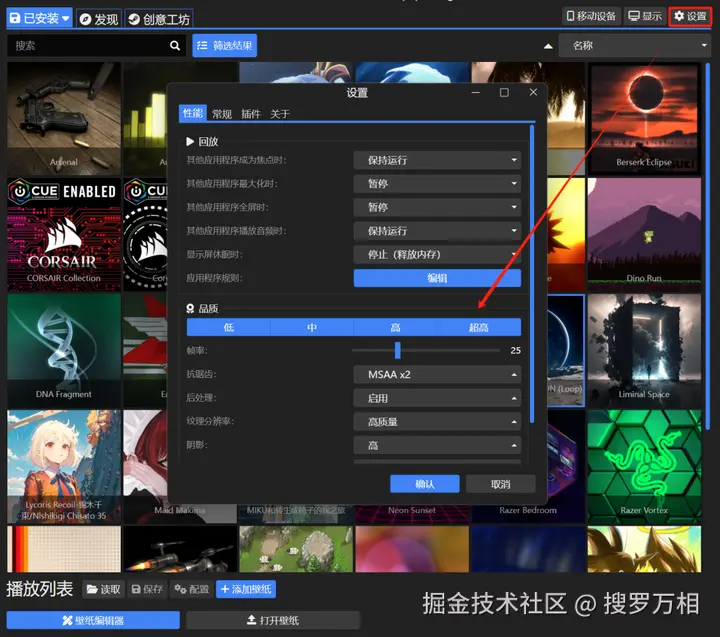
Task: Select the Dino Run wallpaper
Action: [x=644, y=235]
